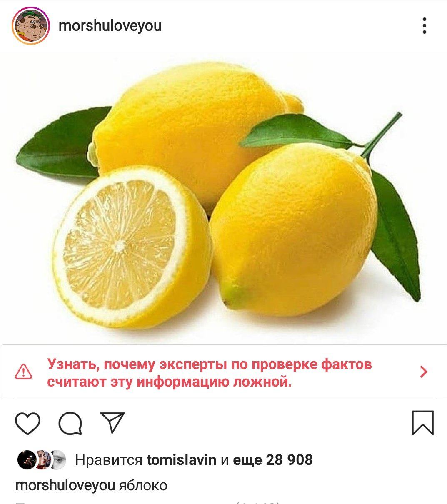Tap the halved lemon in the photo
The height and width of the screenshot is (504, 447).
pyautogui.click(x=132, y=247)
